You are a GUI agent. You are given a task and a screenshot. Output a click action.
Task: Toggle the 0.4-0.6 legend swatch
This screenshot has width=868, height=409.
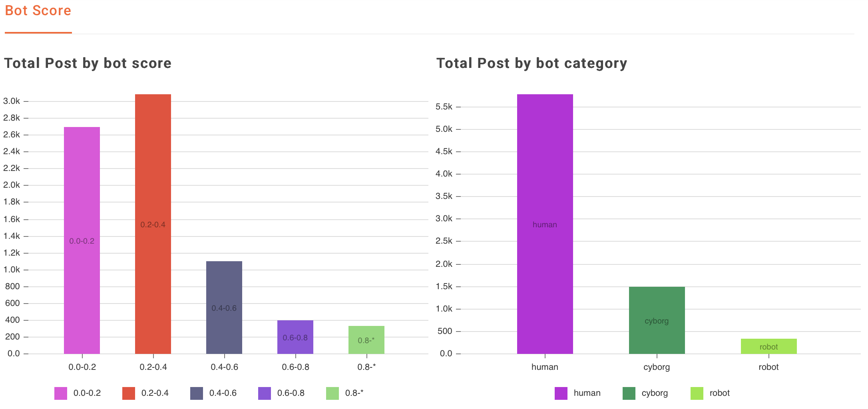tap(197, 393)
